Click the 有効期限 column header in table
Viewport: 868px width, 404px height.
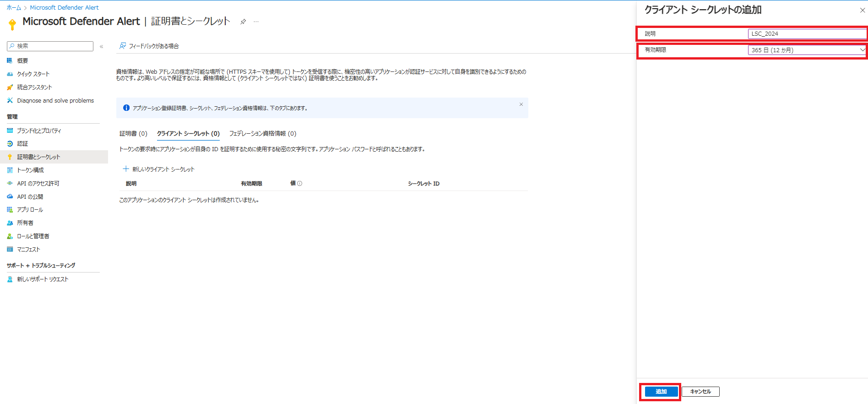point(251,183)
